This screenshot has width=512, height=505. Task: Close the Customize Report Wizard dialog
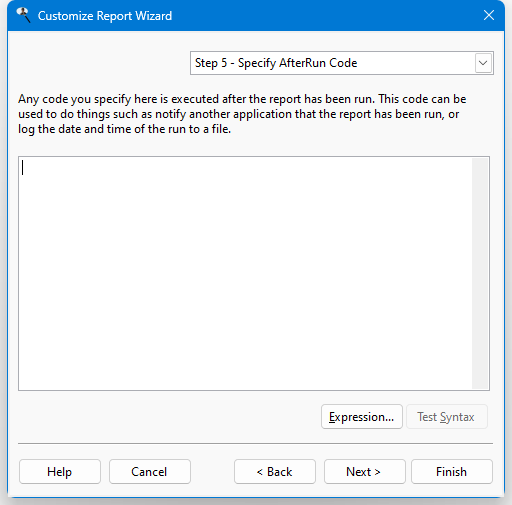(489, 15)
